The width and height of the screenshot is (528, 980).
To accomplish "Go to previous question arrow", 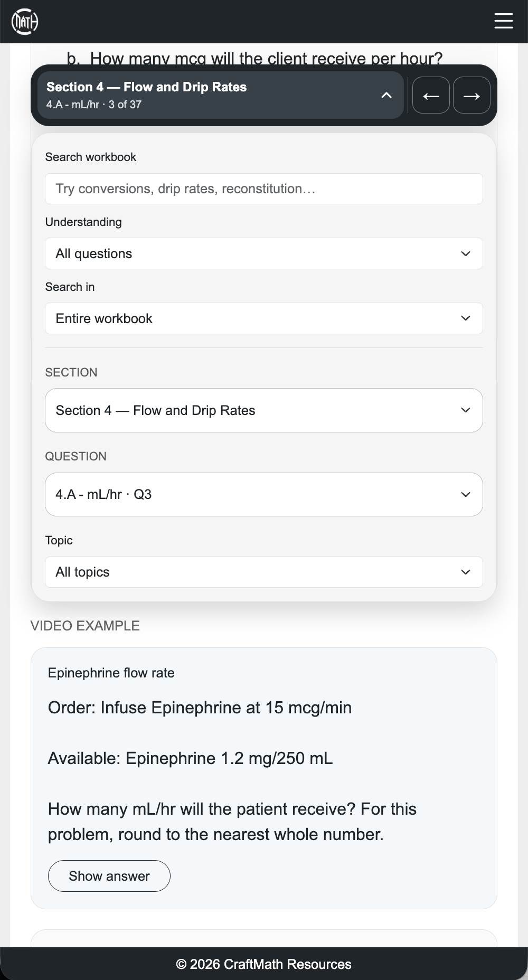I will pyautogui.click(x=431, y=95).
